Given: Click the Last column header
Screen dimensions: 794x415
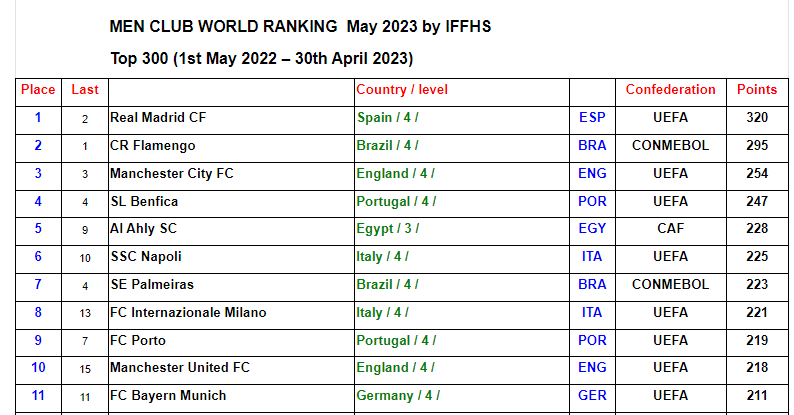Looking at the screenshot, I should 85,90.
